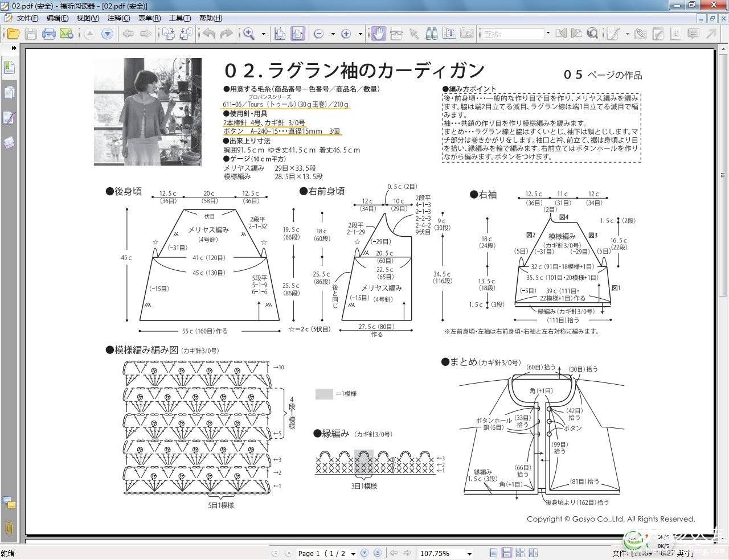Open the Attachments paperclip panel

point(9,528)
